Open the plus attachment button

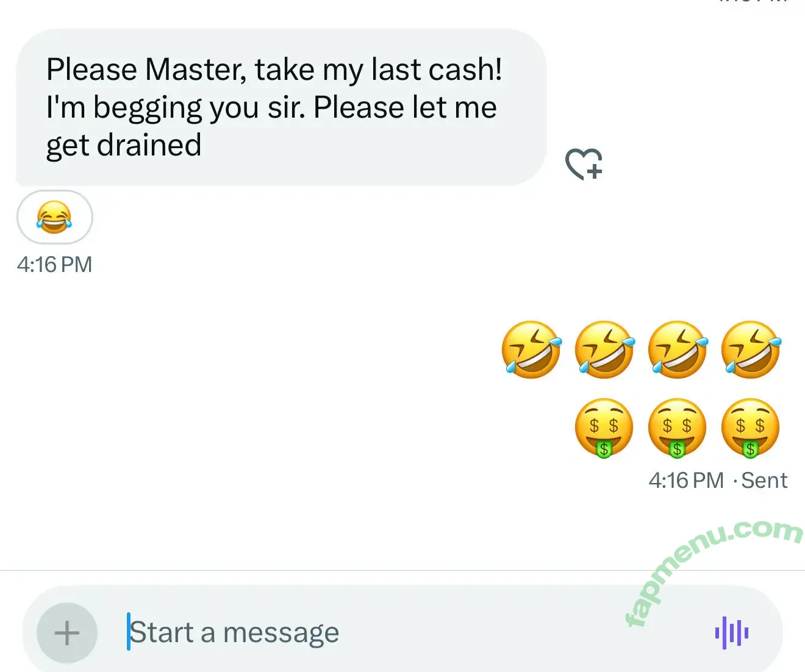[x=66, y=633]
